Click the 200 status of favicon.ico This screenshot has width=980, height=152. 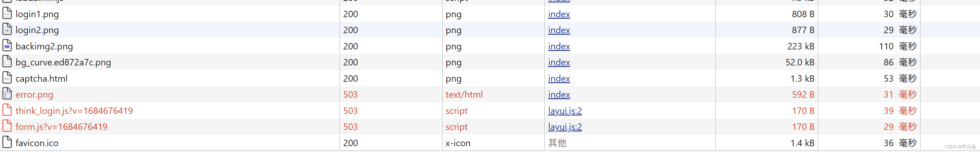(351, 143)
